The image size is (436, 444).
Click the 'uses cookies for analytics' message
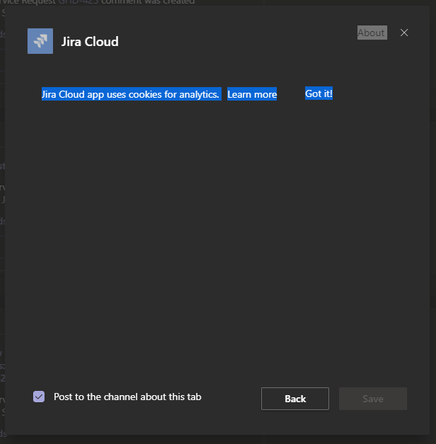[x=131, y=94]
